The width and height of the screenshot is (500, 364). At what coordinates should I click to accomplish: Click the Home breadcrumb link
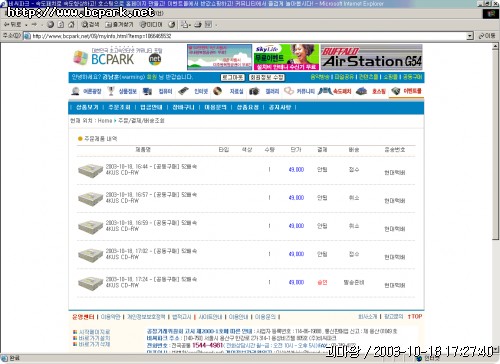click(105, 121)
